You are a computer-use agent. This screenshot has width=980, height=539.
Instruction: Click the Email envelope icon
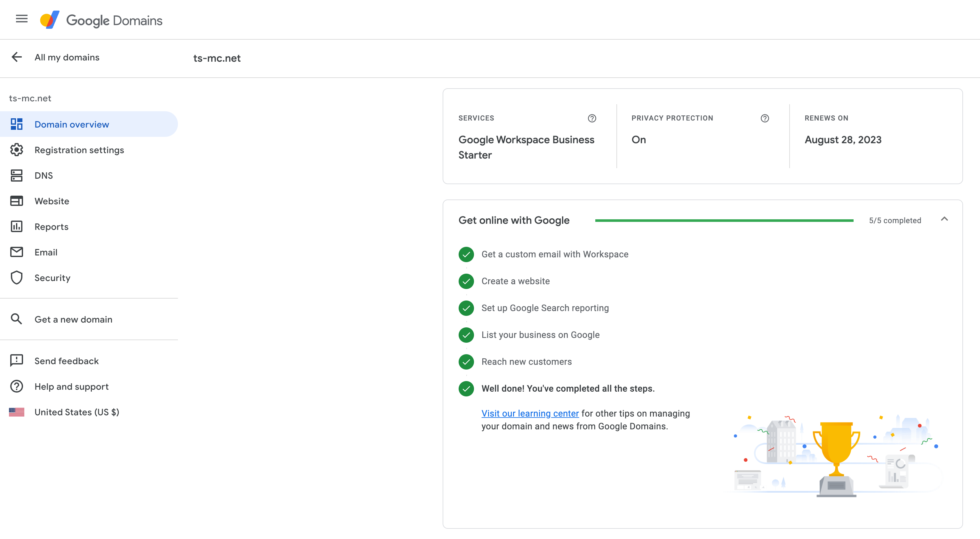[17, 252]
